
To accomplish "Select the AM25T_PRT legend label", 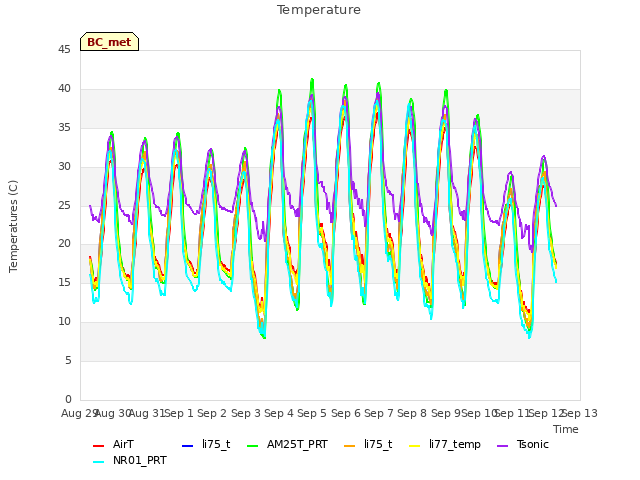I will [297, 444].
